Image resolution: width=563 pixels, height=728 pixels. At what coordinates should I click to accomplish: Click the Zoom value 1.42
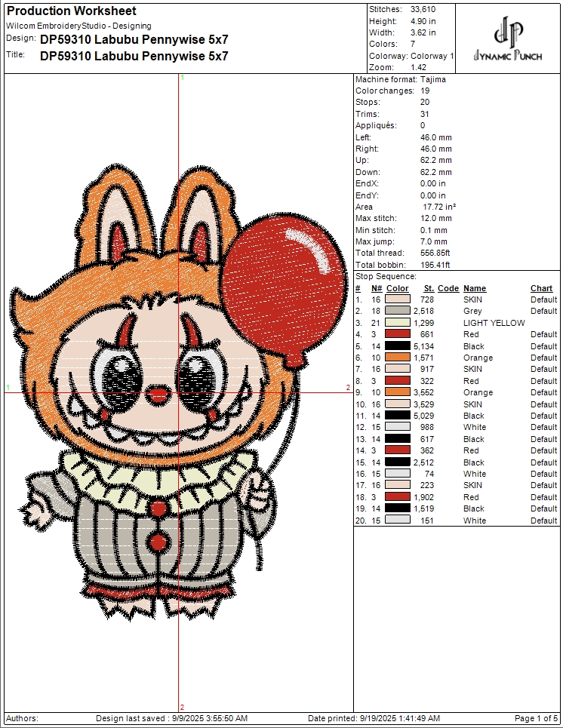[x=418, y=67]
